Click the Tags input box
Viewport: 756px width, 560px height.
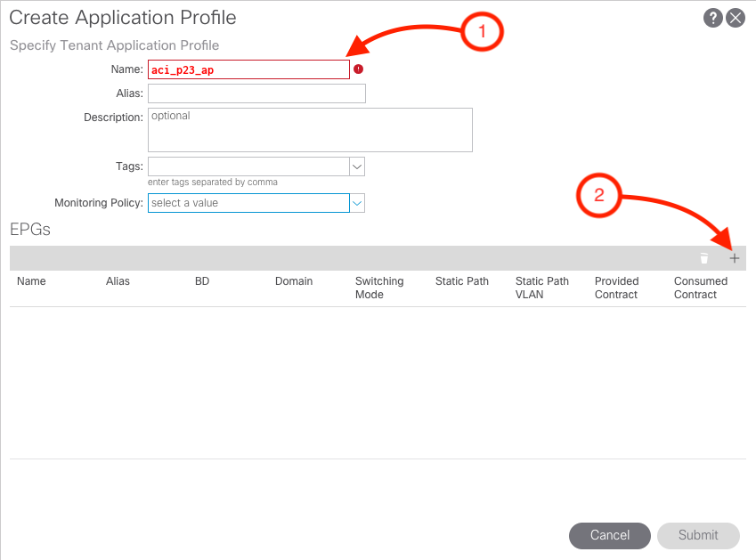click(248, 166)
